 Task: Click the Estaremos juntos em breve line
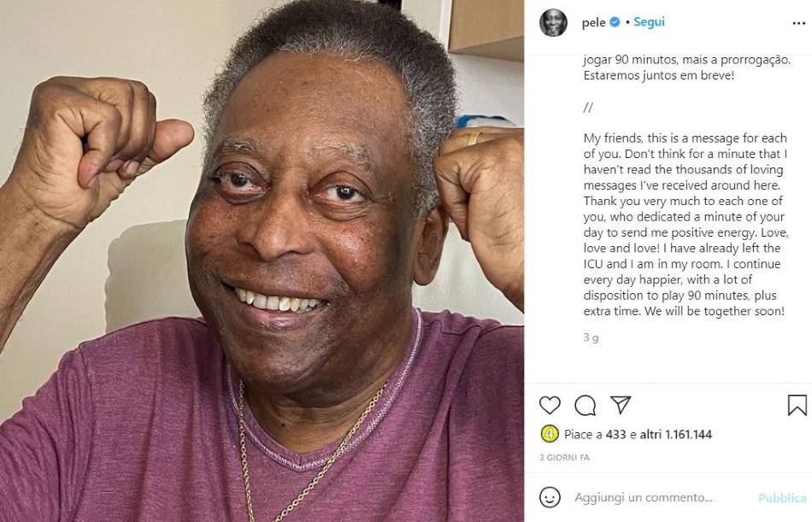(x=659, y=75)
